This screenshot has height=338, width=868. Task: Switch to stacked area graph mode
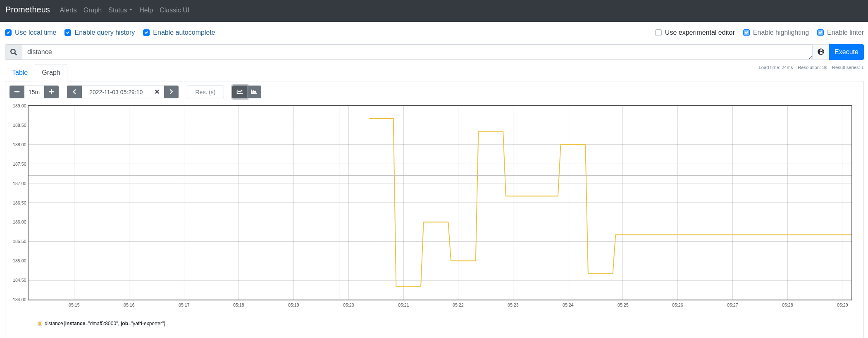254,92
